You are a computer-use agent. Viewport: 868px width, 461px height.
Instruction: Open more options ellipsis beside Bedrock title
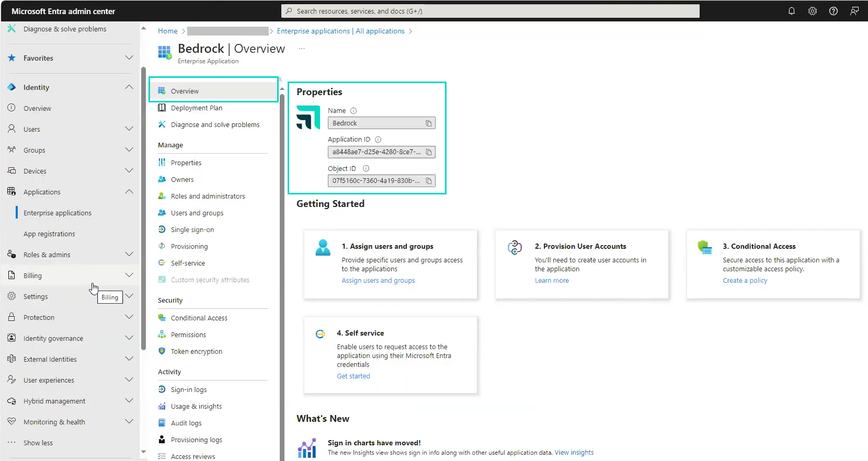pyautogui.click(x=302, y=48)
